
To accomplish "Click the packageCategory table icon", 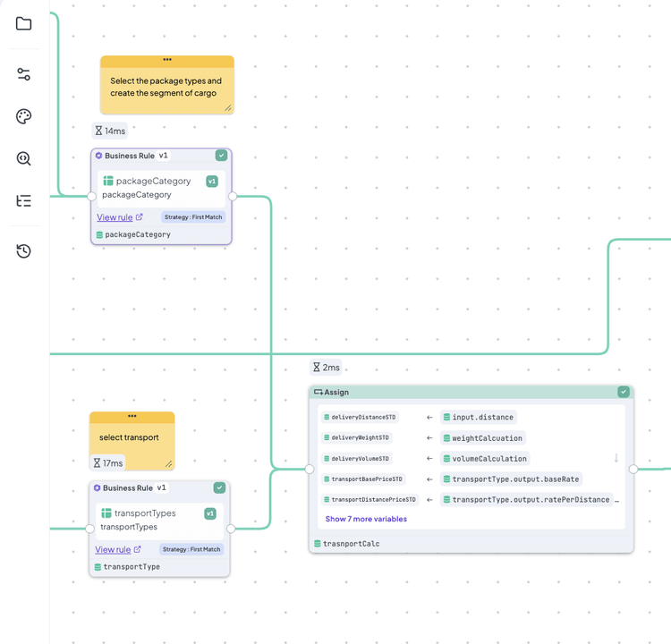I will (108, 181).
